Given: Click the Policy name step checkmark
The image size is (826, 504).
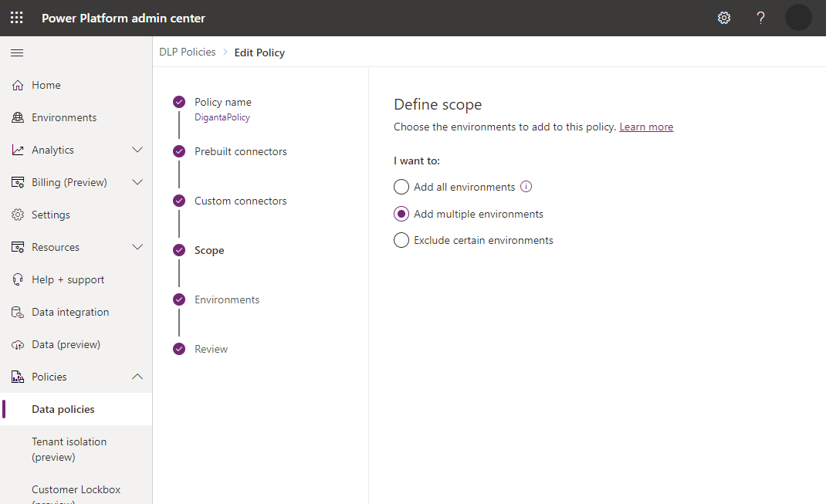Looking at the screenshot, I should coord(179,102).
